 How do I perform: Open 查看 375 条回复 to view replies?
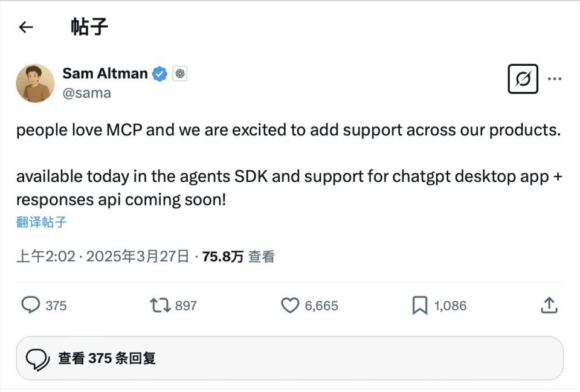point(106,358)
